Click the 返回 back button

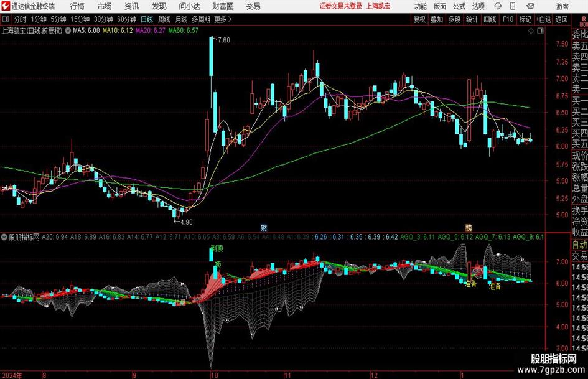pyautogui.click(x=561, y=19)
